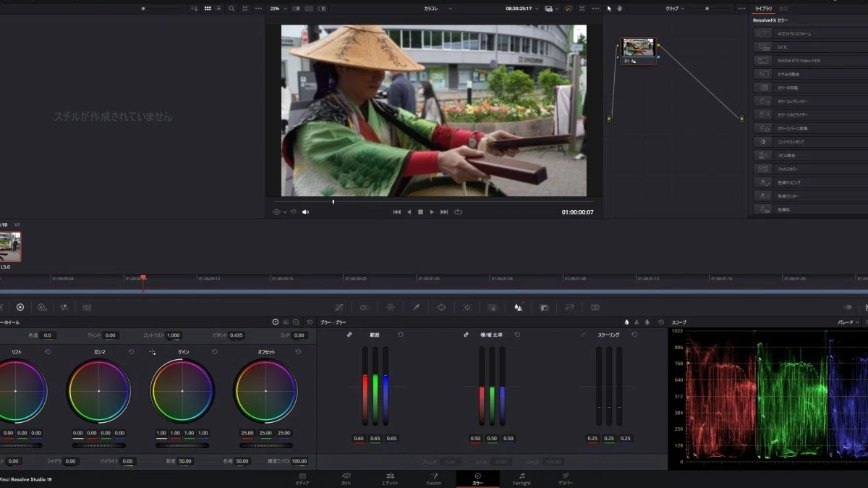Open the viewer three-dot options menu
868x488 pixels.
tap(595, 9)
